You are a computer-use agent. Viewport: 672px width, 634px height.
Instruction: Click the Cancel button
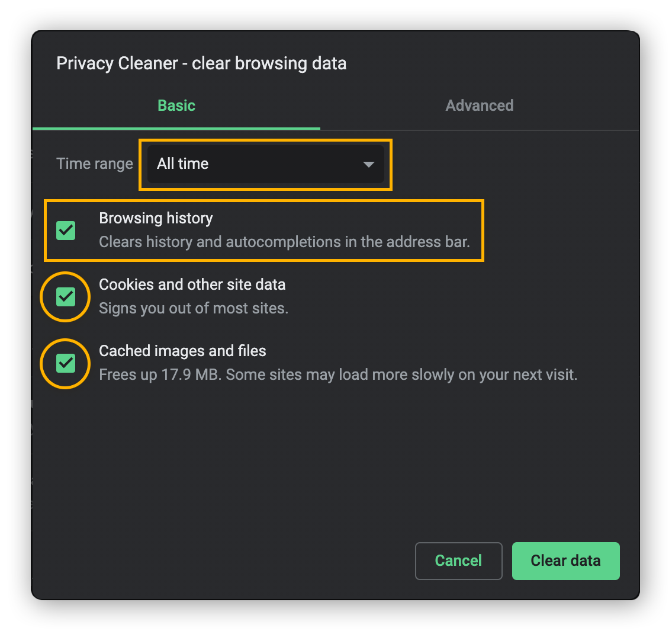[458, 561]
